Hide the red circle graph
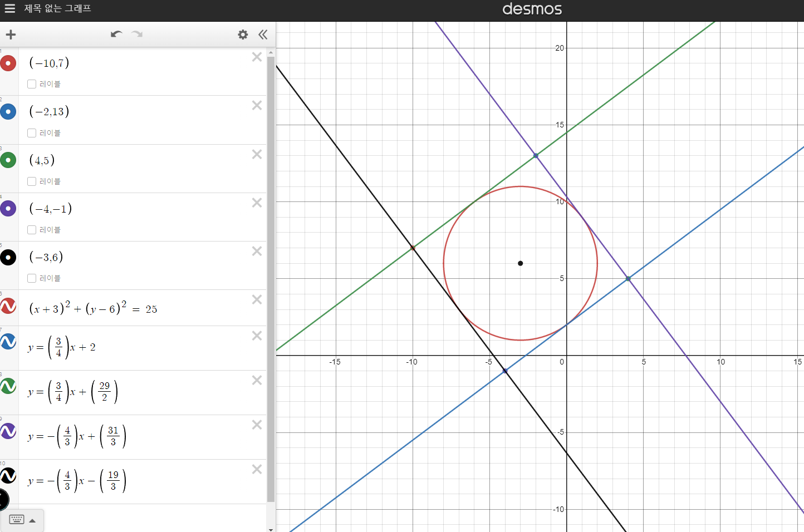The image size is (804, 532). (8, 306)
